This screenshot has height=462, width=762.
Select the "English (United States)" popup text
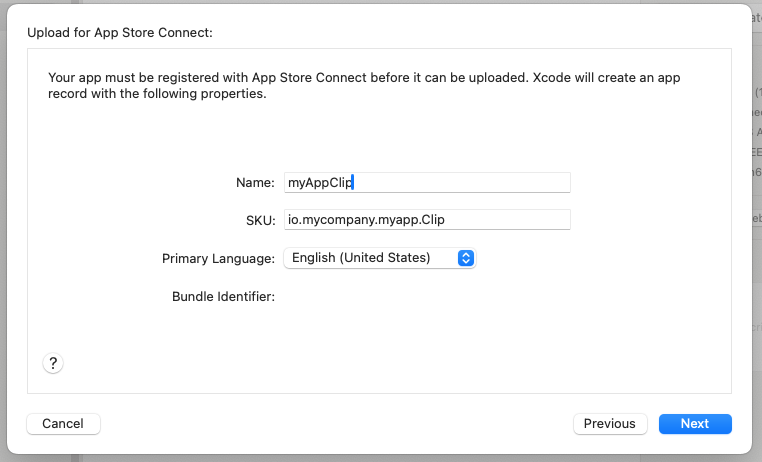click(361, 258)
